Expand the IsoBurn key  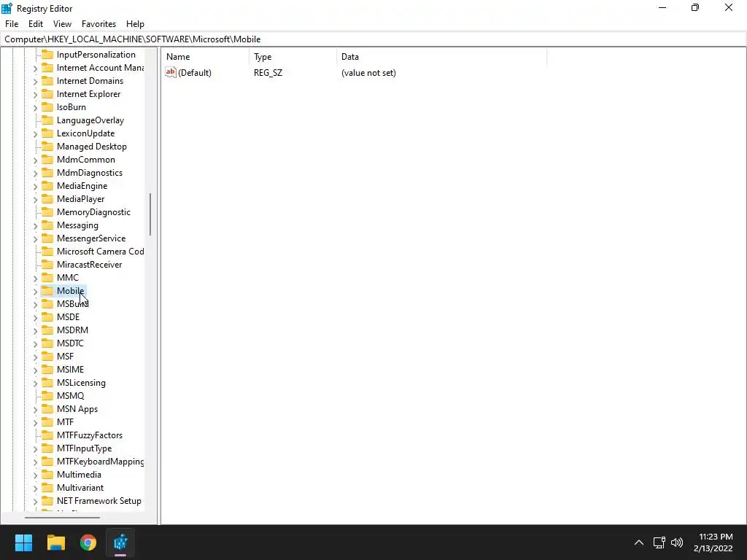35,108
